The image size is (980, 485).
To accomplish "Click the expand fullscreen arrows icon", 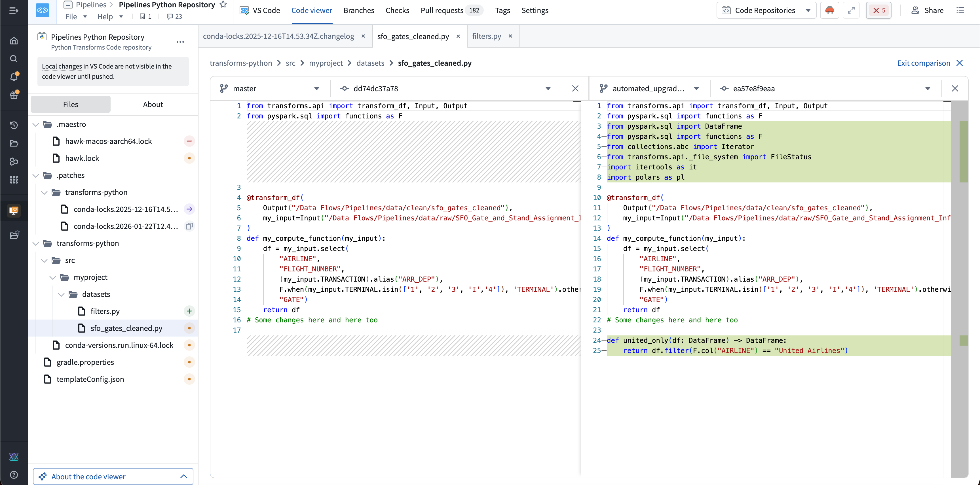I will [x=851, y=10].
